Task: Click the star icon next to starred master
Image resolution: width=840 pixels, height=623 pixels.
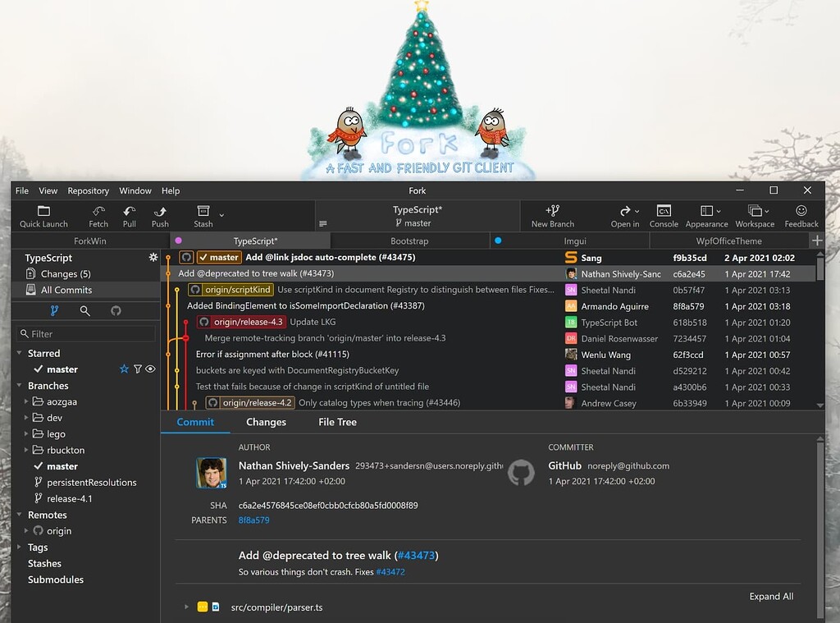Action: click(x=125, y=369)
